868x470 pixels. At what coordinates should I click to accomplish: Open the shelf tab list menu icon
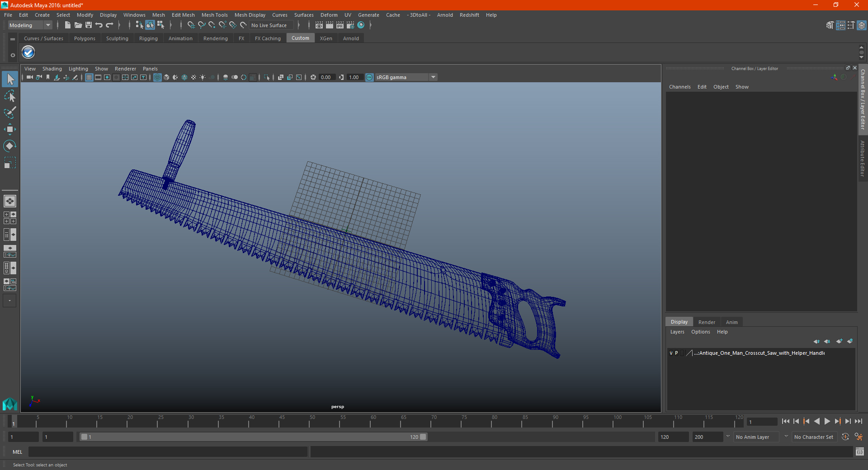pyautogui.click(x=13, y=39)
